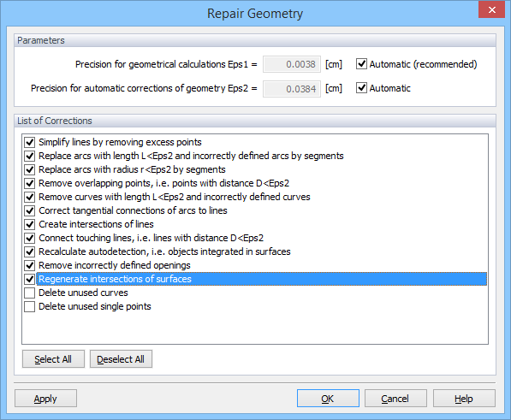Viewport: 511px width, 420px height.
Task: Enable Delete unused curves checkbox
Action: (x=30, y=293)
